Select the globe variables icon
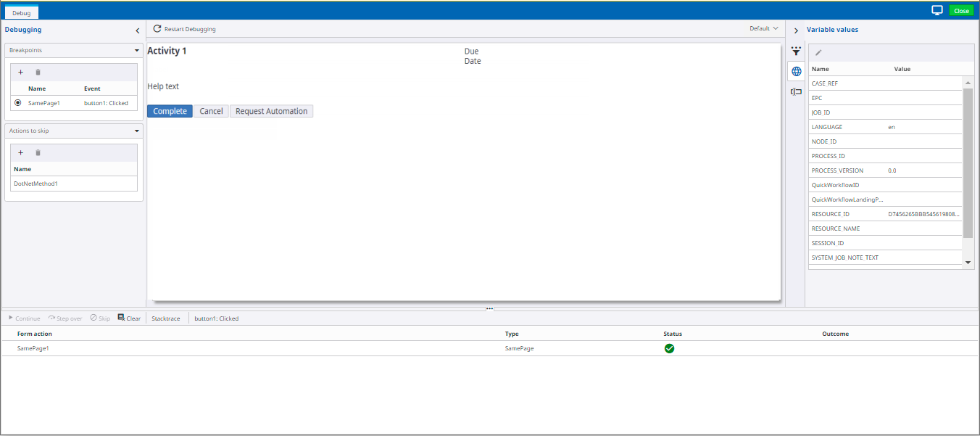 (x=796, y=71)
